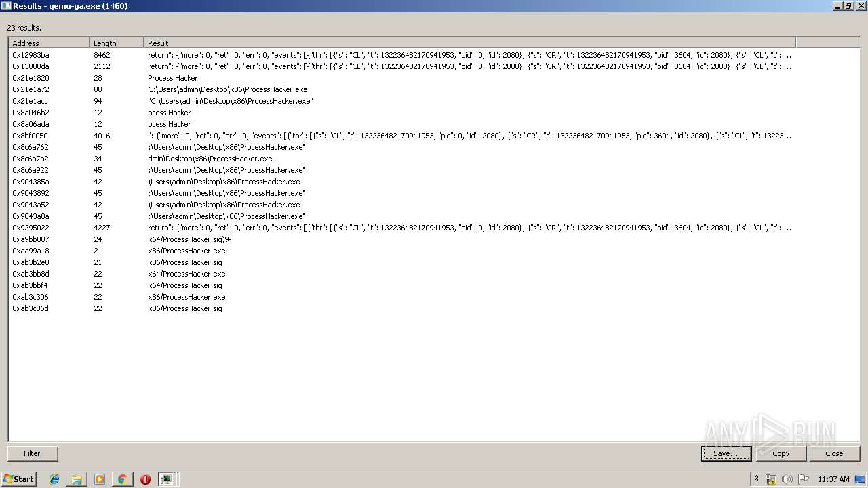Screen dimensions: 868x488
Task: Select row with address 0x21e1acc
Action: coord(402,101)
